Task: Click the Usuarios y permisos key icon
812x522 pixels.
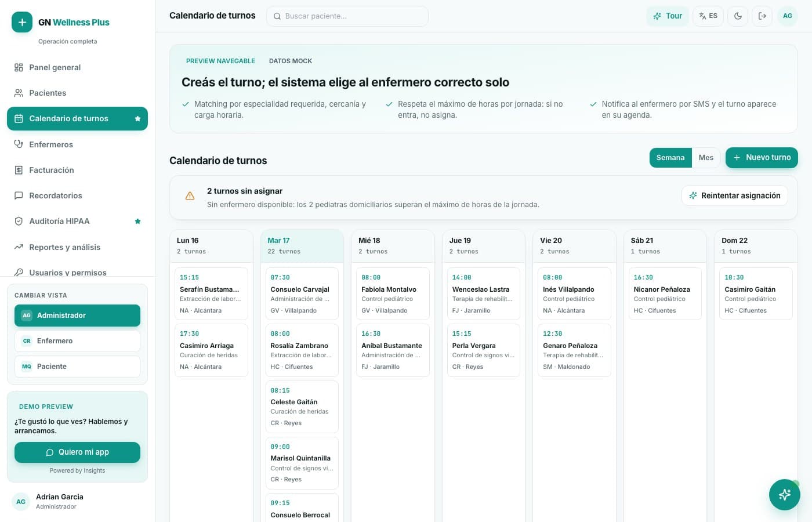Action: click(x=19, y=272)
